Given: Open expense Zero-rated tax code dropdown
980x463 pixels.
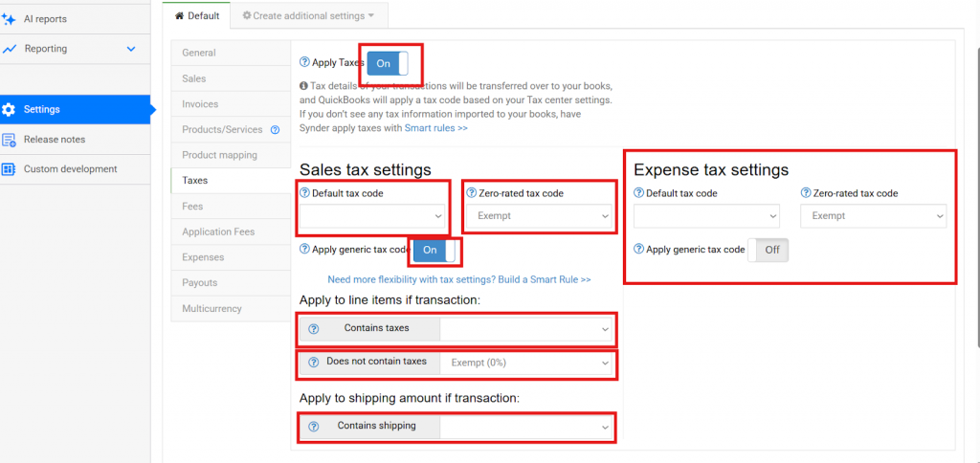Looking at the screenshot, I should [873, 216].
